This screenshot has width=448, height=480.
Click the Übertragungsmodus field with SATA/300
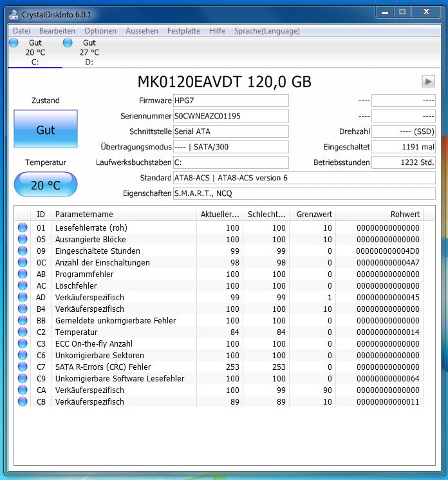[231, 147]
